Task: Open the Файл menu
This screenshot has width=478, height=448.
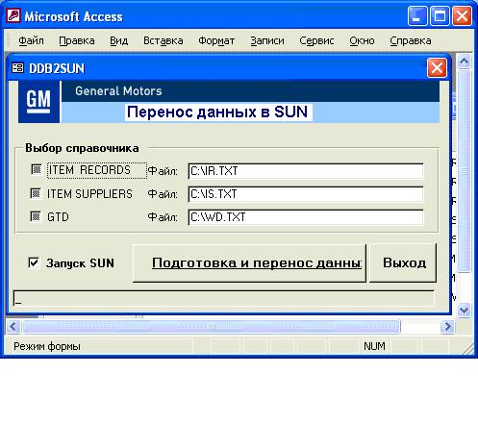Action: click(31, 40)
